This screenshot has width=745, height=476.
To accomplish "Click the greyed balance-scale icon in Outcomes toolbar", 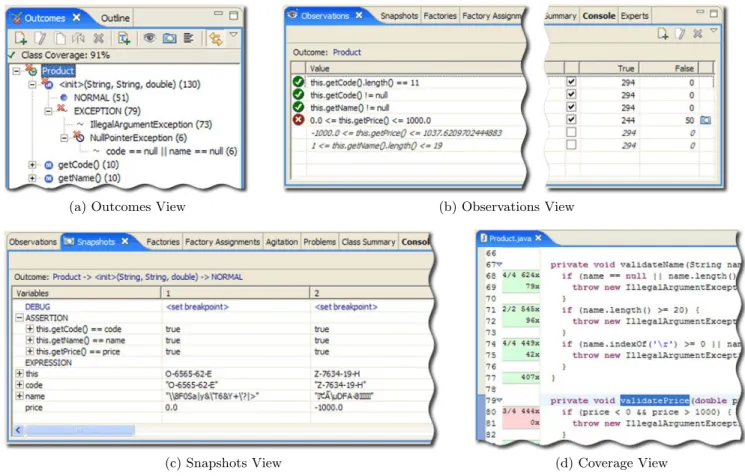I will pos(78,38).
